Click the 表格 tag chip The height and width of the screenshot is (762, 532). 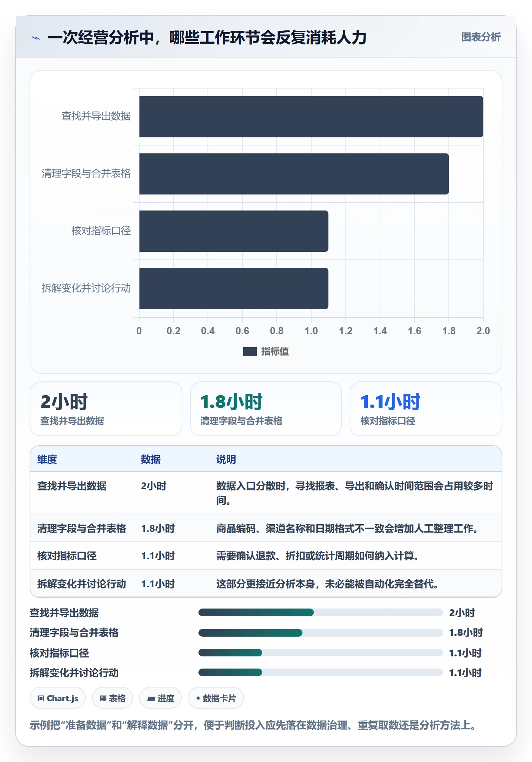point(112,698)
